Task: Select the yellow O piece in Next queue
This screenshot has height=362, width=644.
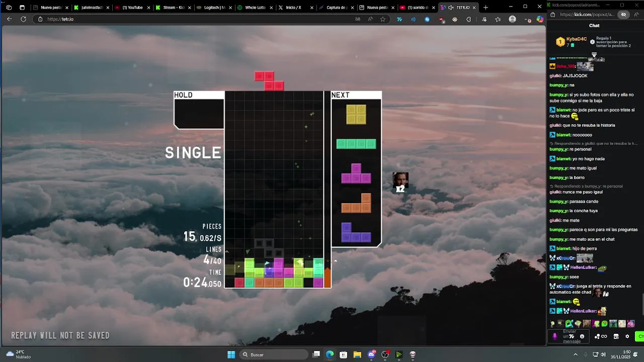Action: coord(356,114)
